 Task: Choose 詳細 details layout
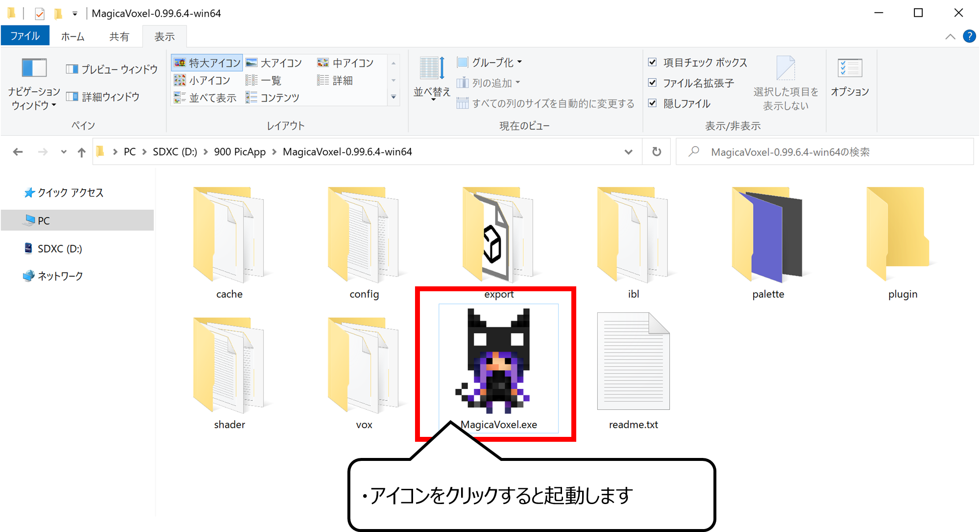335,80
